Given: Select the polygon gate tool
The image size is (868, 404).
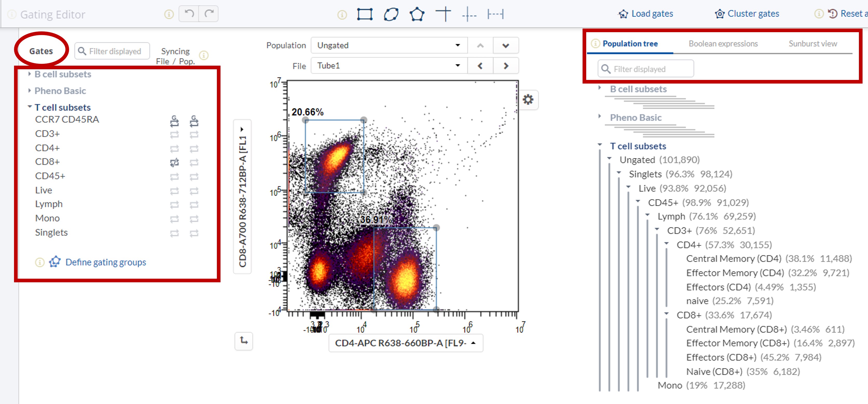Looking at the screenshot, I should pyautogui.click(x=417, y=14).
